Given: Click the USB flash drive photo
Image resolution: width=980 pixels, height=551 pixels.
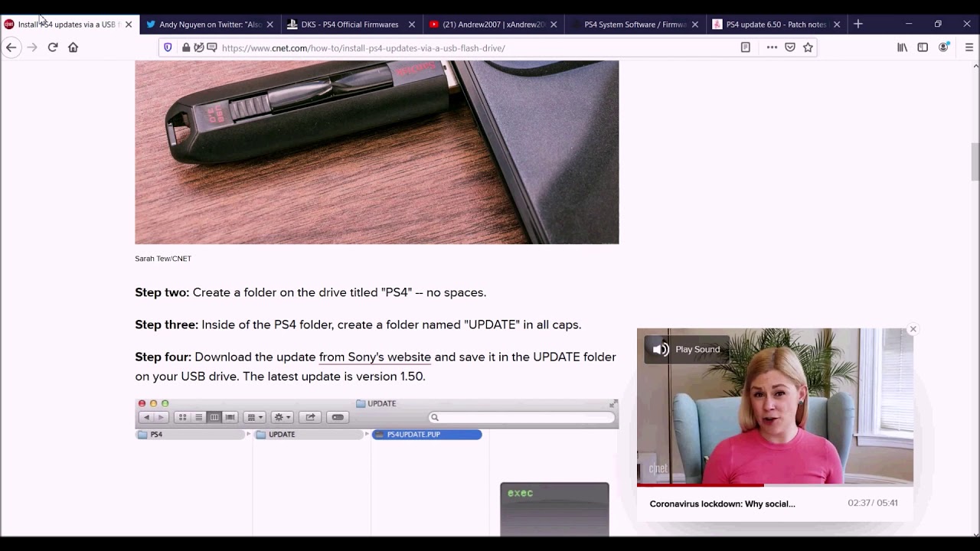Looking at the screenshot, I should pos(377,152).
